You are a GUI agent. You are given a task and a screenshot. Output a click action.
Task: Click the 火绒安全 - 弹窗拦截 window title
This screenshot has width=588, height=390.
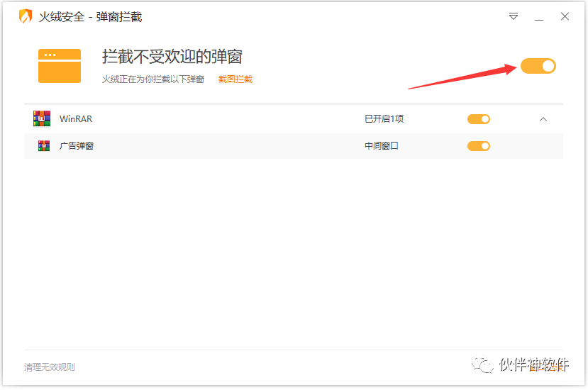(x=90, y=17)
